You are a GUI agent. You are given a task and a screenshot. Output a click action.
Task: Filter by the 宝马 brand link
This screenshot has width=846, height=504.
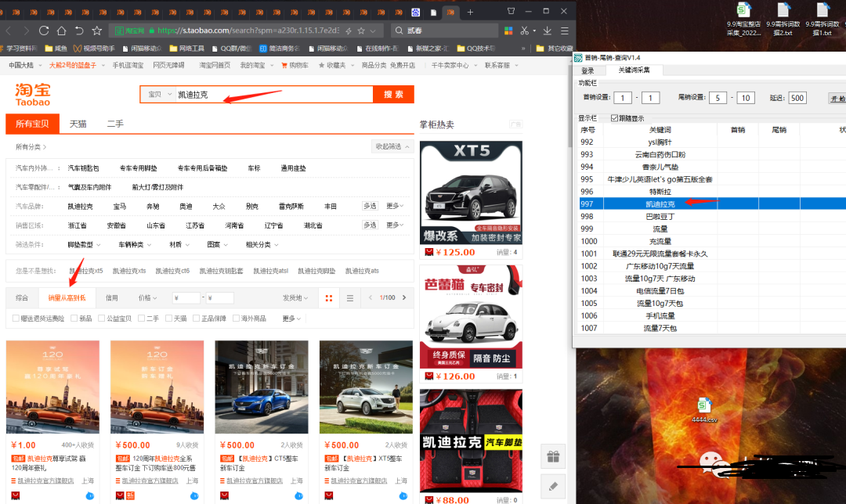pos(120,207)
